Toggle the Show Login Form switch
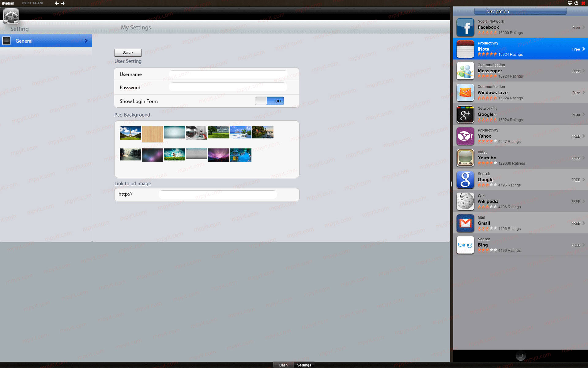Viewport: 588px width, 368px height. 269,101
